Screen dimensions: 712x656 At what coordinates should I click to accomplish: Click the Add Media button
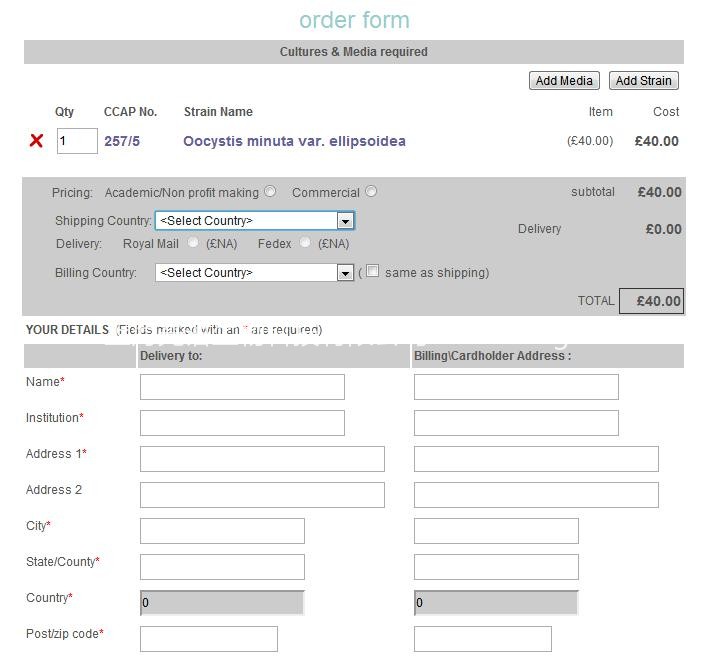tap(564, 81)
